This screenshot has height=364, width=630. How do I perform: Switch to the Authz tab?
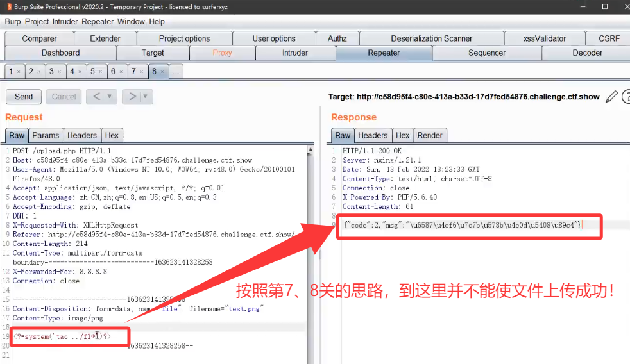click(x=337, y=38)
